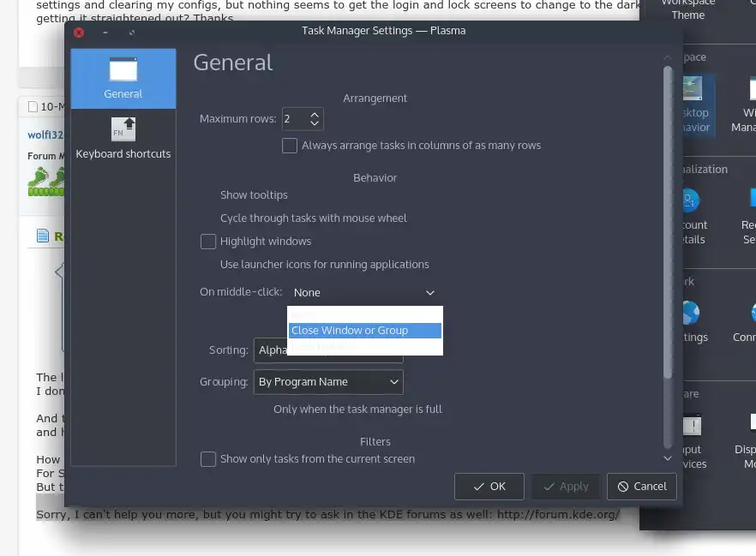Click the scroll-down arrow of the settings pane
The width and height of the screenshot is (756, 556).
668,458
